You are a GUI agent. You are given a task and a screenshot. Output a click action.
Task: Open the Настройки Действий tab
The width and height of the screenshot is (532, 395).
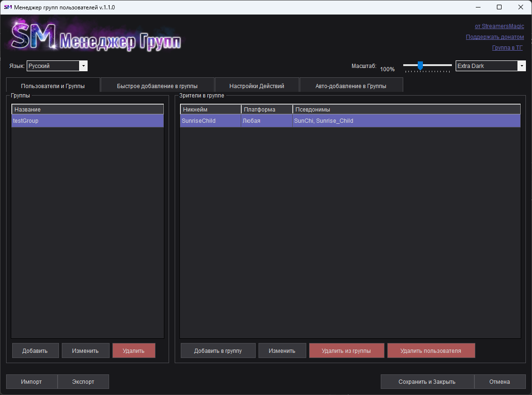click(257, 86)
